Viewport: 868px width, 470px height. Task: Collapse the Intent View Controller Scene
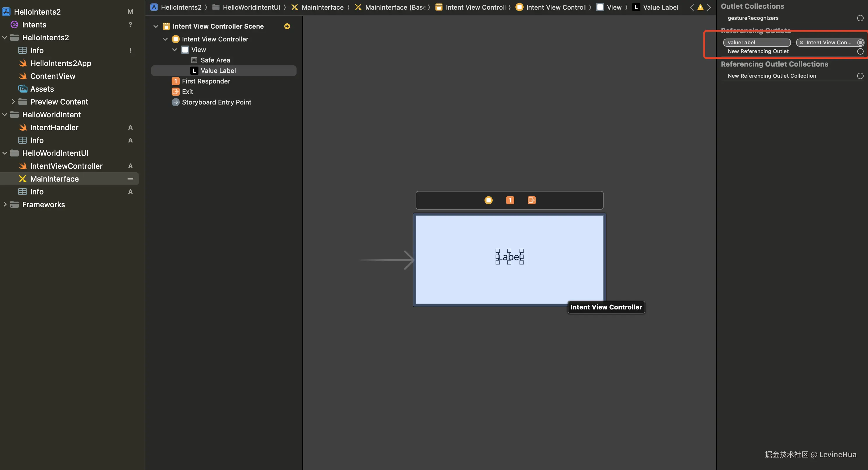tap(156, 26)
